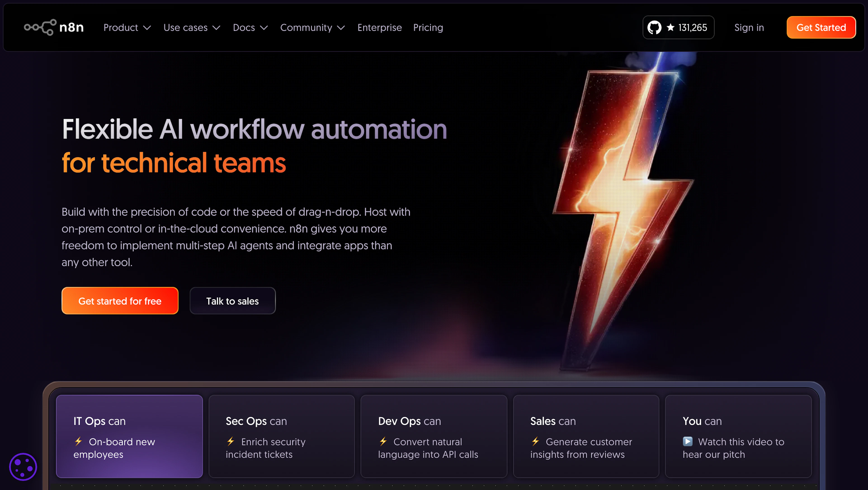Screen dimensions: 868x490
Task: Click the lightning icon in the Dev Ops card
Action: click(x=383, y=442)
